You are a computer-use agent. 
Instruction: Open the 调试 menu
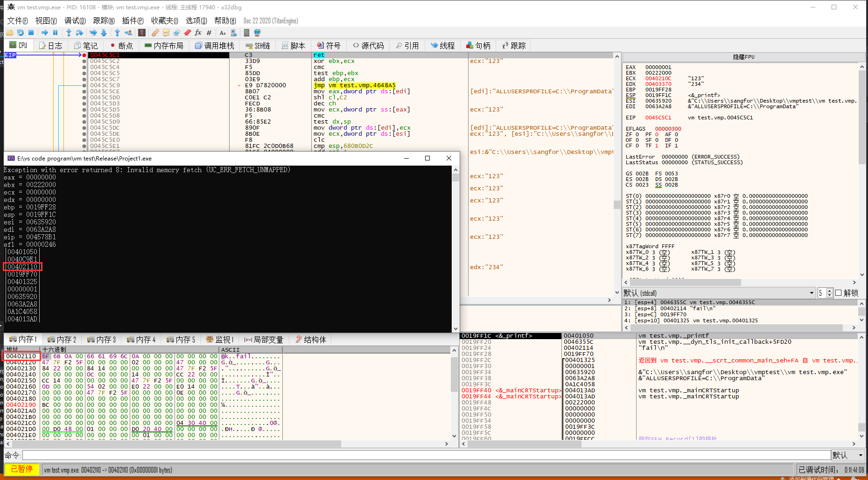[x=75, y=21]
